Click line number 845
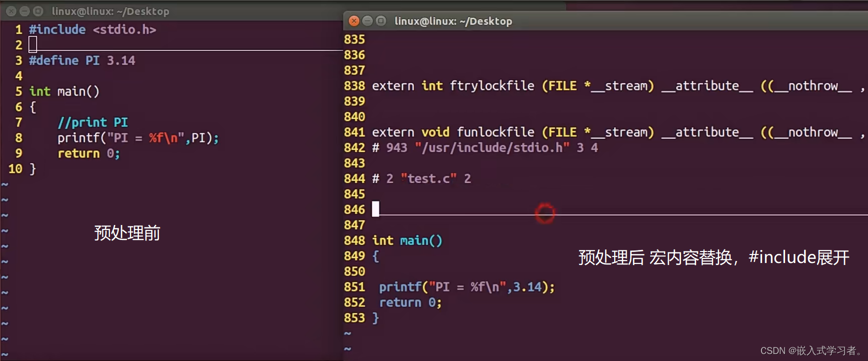This screenshot has width=868, height=361. pyautogui.click(x=354, y=194)
